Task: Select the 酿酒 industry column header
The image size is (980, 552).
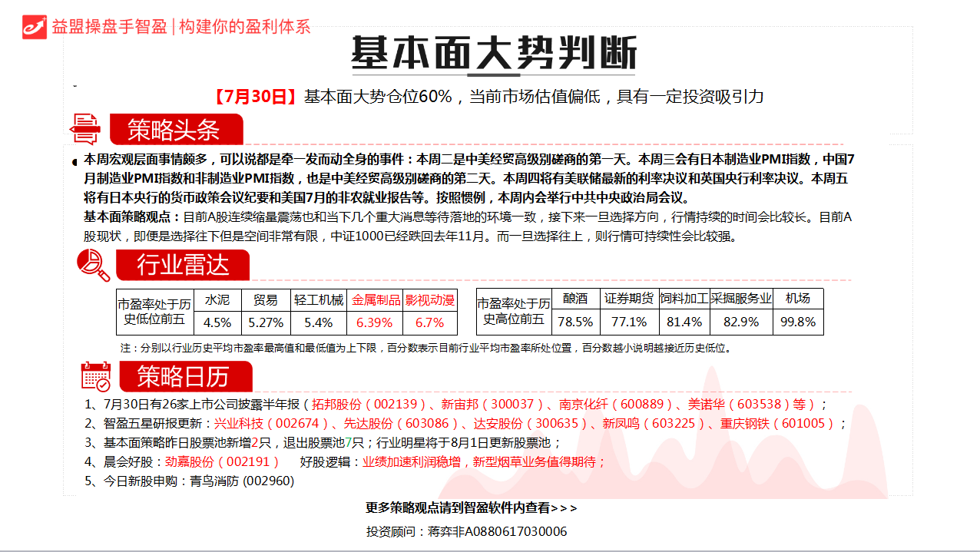Action: point(575,299)
